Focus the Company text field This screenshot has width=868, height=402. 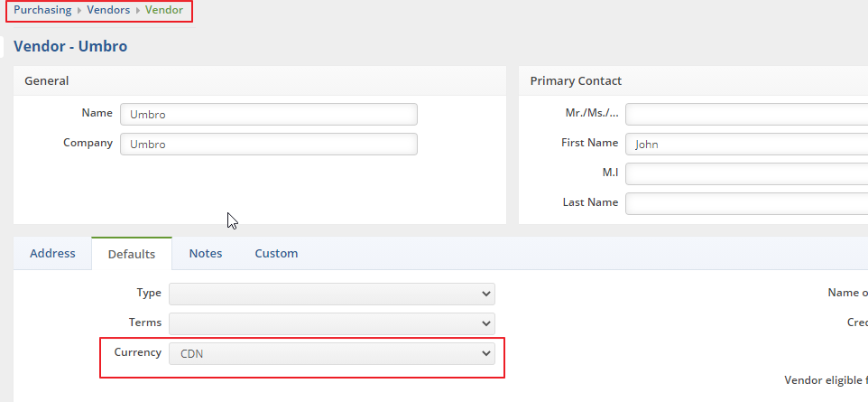[268, 144]
